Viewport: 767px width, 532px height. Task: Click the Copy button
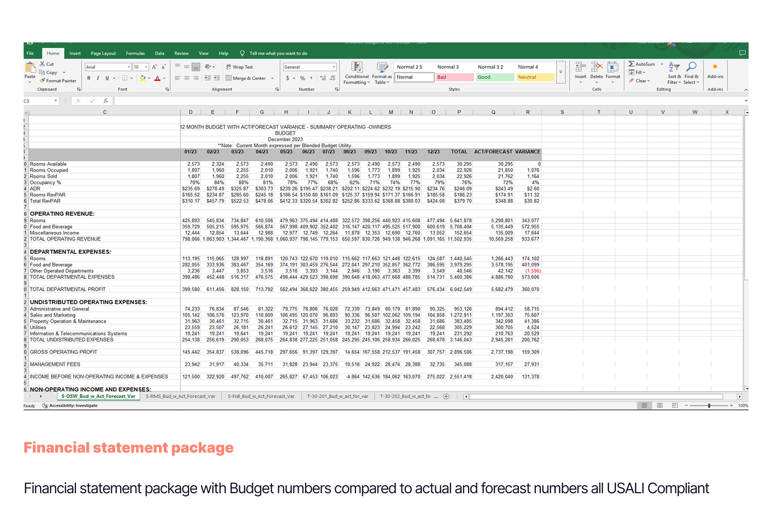48,72
